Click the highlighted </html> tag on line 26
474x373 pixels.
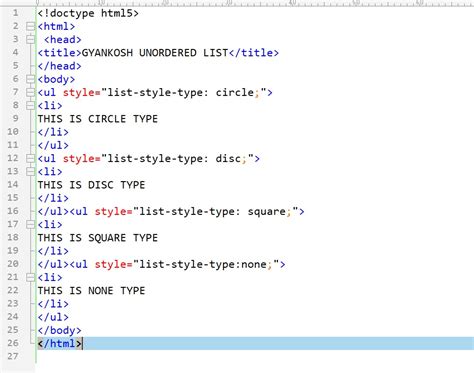(x=60, y=343)
